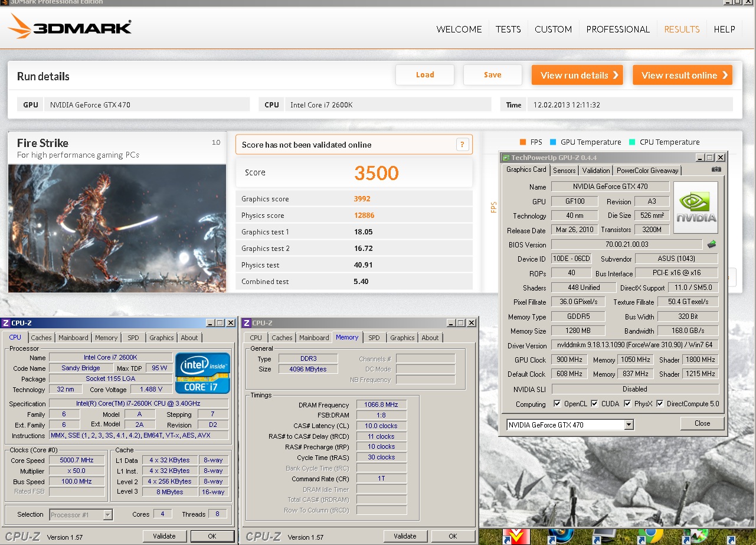Screen dimensions: 756x545
Task: Click the GPU-Z screenshot camera icon
Action: (716, 169)
